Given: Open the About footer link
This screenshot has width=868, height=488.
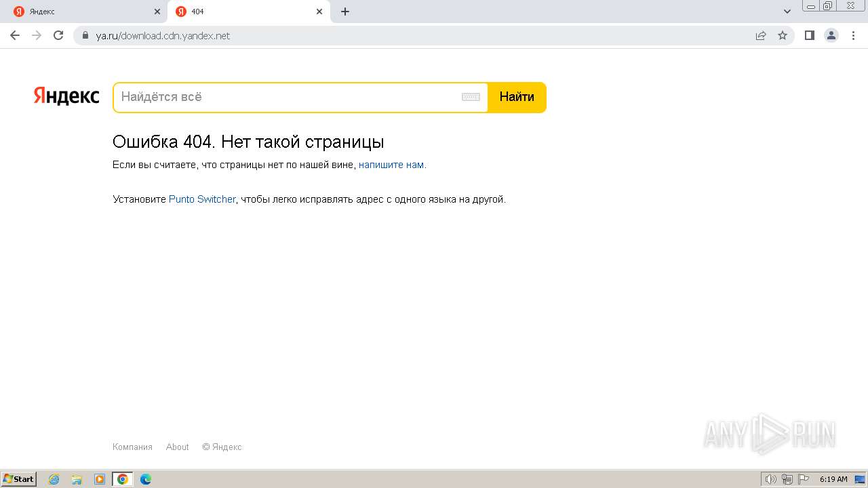Looking at the screenshot, I should (x=178, y=447).
